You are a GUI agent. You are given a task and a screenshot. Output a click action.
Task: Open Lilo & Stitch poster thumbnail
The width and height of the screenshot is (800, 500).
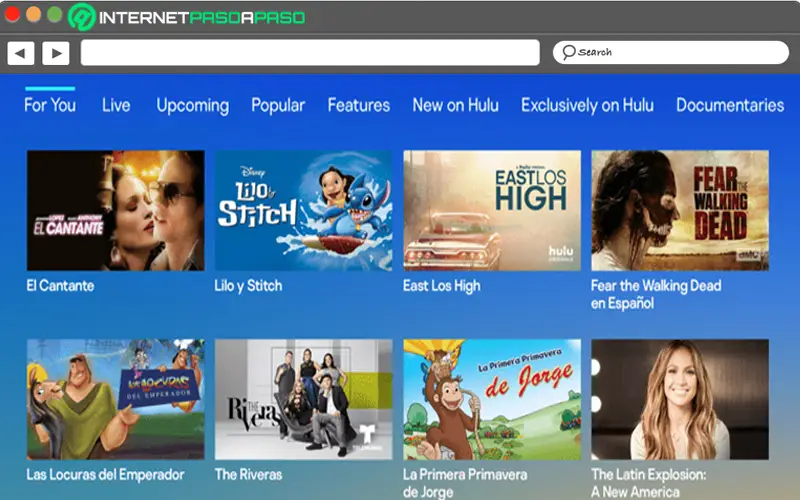pyautogui.click(x=304, y=210)
